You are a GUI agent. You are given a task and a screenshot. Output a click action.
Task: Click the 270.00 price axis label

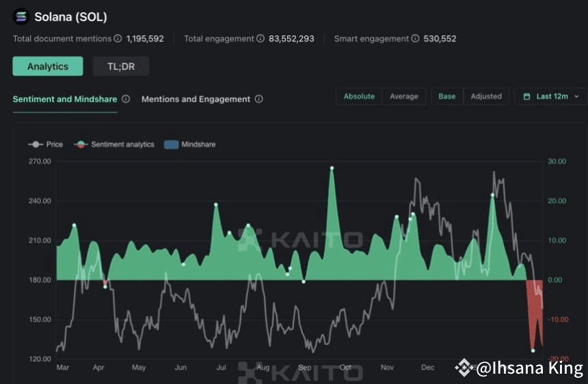point(40,161)
